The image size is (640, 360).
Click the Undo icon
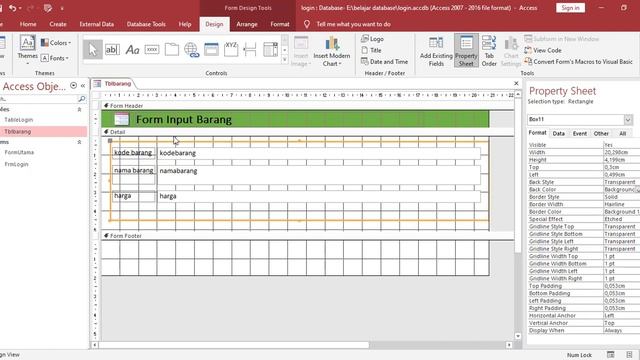[x=13, y=8]
